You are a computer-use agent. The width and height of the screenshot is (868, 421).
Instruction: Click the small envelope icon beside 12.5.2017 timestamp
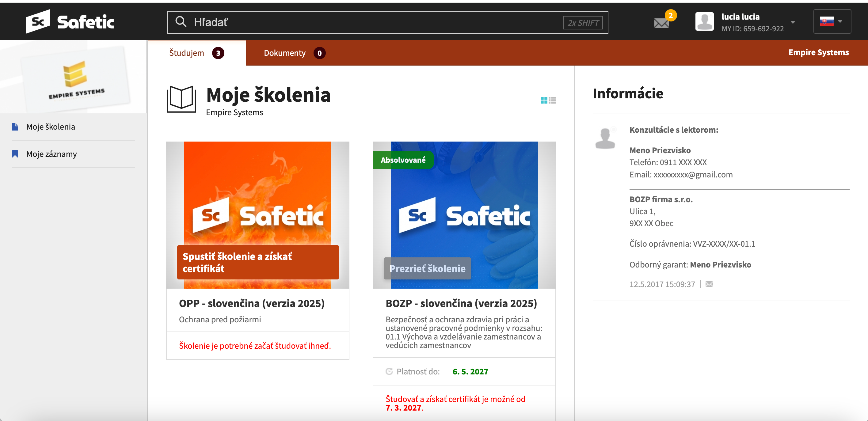tap(709, 284)
